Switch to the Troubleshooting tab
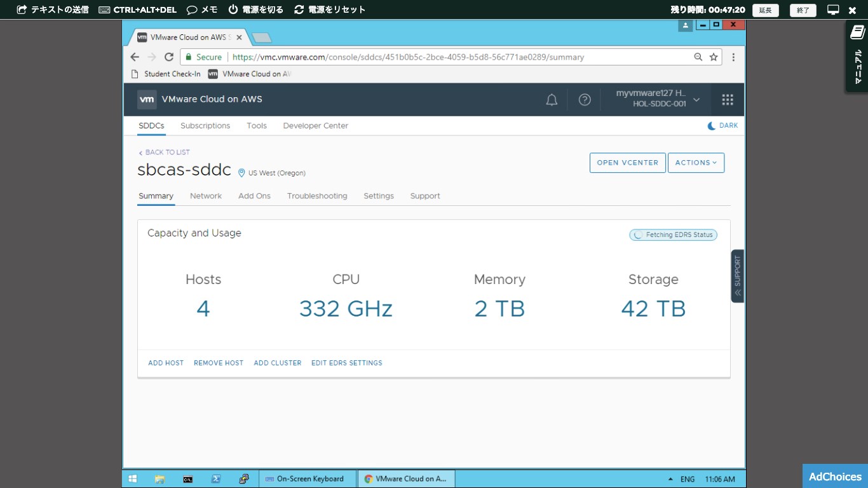 point(317,196)
